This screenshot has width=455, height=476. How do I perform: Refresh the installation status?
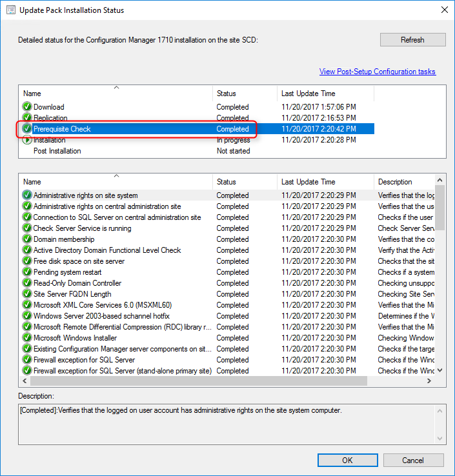413,40
